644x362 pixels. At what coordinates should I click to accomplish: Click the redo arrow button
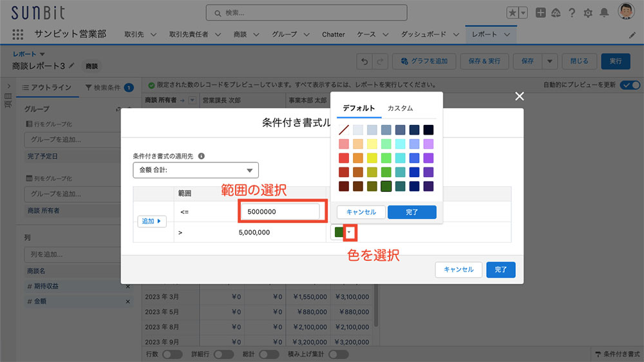(x=380, y=61)
